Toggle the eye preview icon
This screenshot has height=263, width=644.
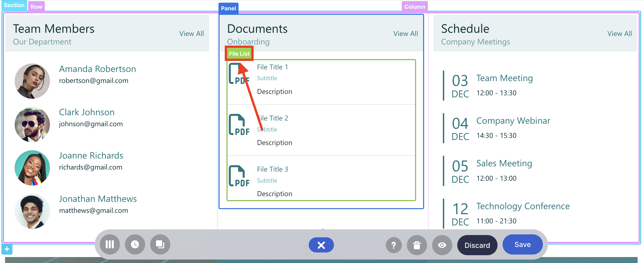(x=442, y=245)
